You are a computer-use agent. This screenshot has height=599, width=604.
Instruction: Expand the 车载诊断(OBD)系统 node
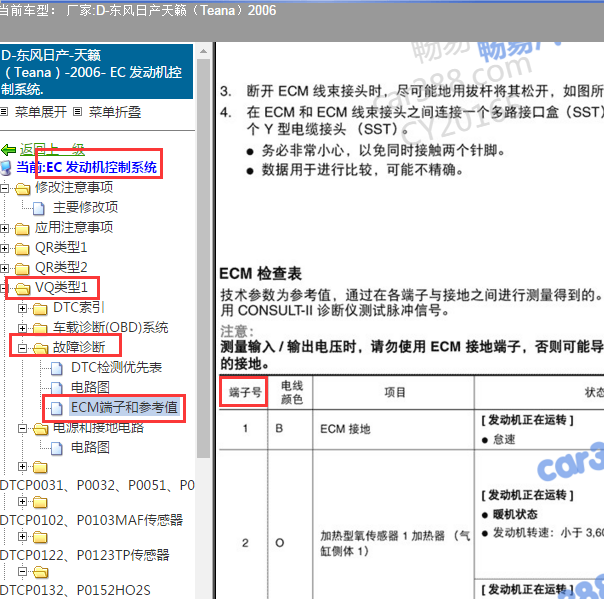pos(22,328)
